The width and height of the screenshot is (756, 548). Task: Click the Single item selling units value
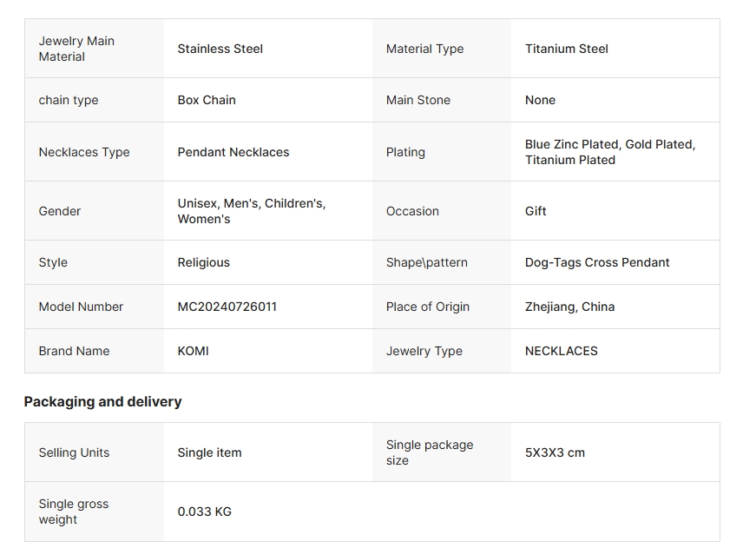point(210,452)
